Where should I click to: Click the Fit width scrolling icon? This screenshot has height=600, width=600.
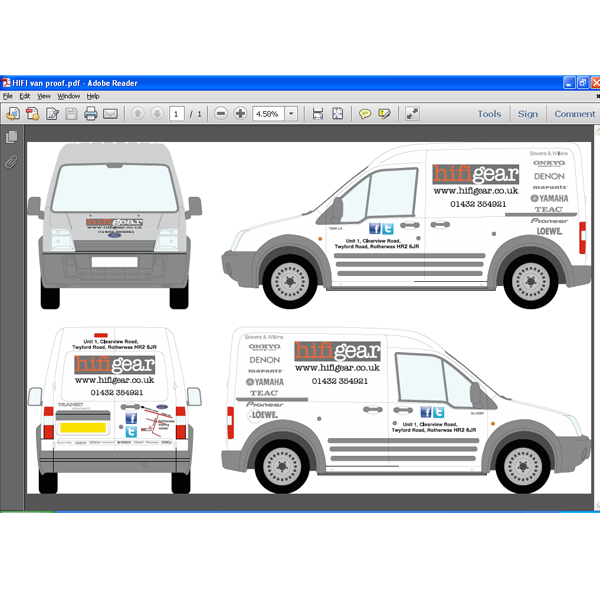[318, 114]
